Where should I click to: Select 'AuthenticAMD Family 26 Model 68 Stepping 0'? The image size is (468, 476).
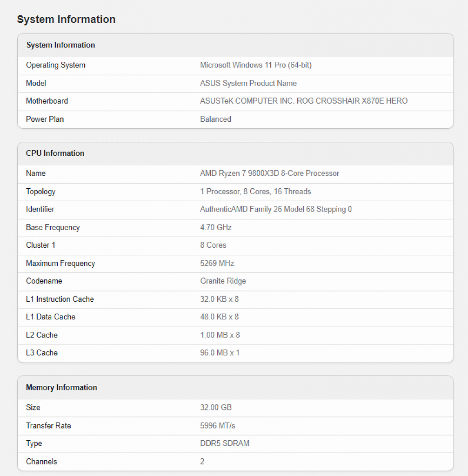(x=276, y=209)
